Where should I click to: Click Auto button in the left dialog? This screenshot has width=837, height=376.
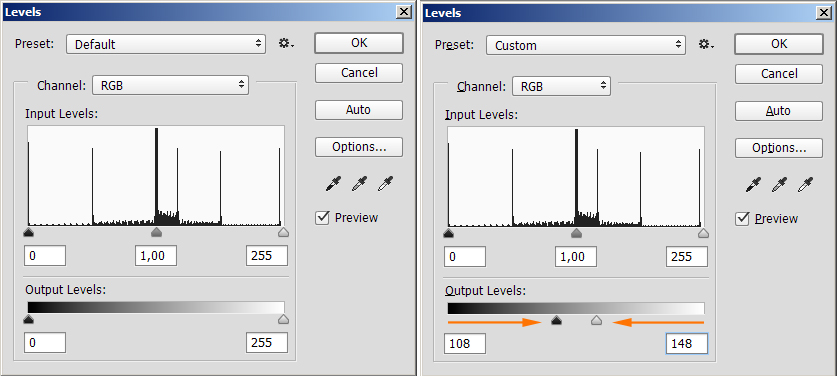[x=359, y=110]
